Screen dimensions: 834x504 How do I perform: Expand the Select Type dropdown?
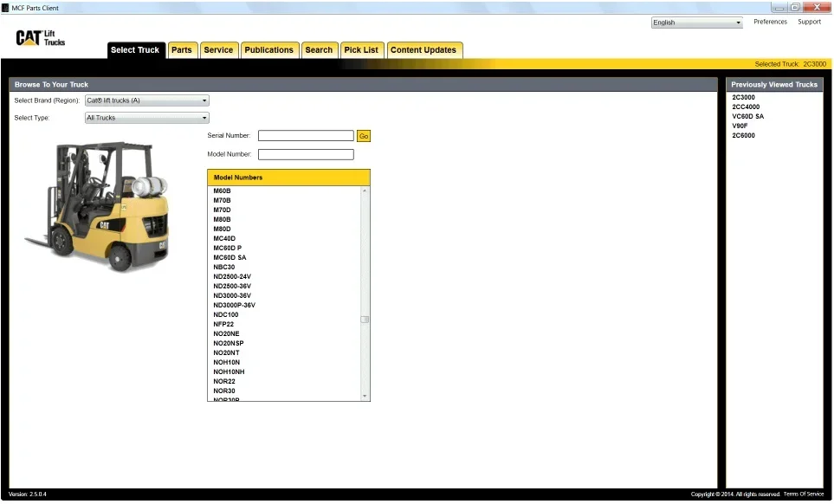coord(147,118)
